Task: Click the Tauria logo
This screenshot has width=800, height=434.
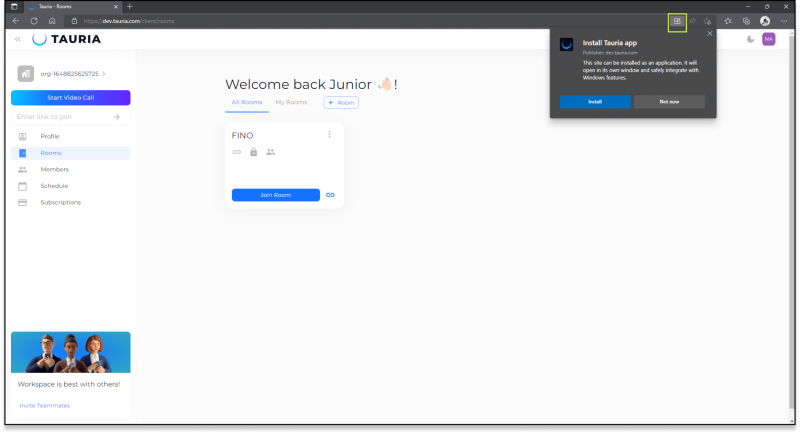Action: (x=66, y=39)
